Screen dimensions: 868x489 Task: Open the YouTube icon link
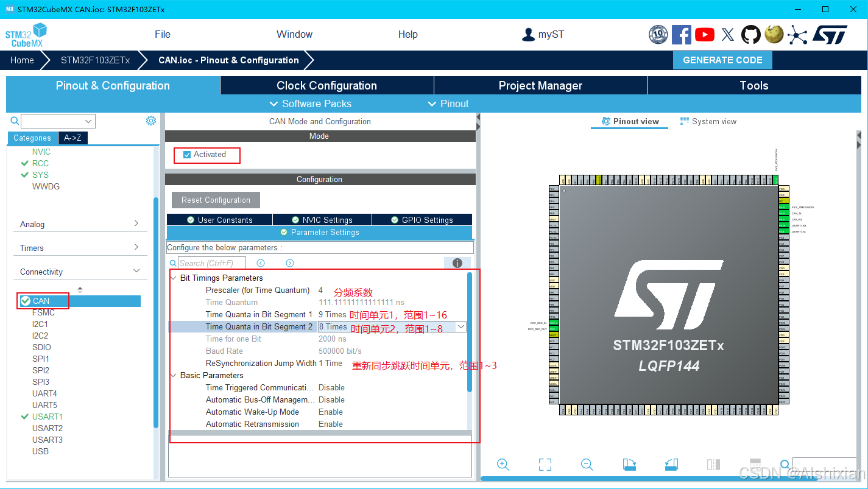pos(705,35)
